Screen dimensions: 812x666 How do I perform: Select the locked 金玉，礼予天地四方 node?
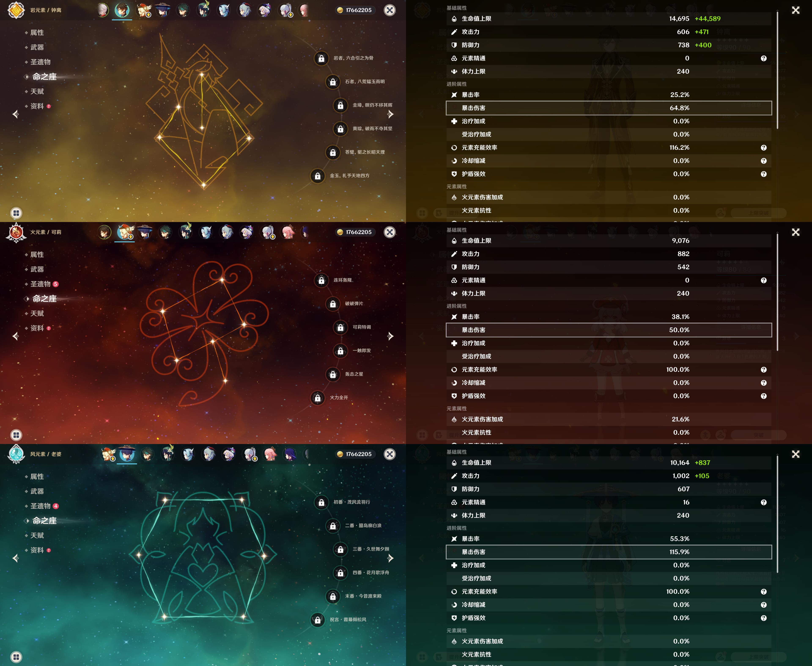pos(318,176)
